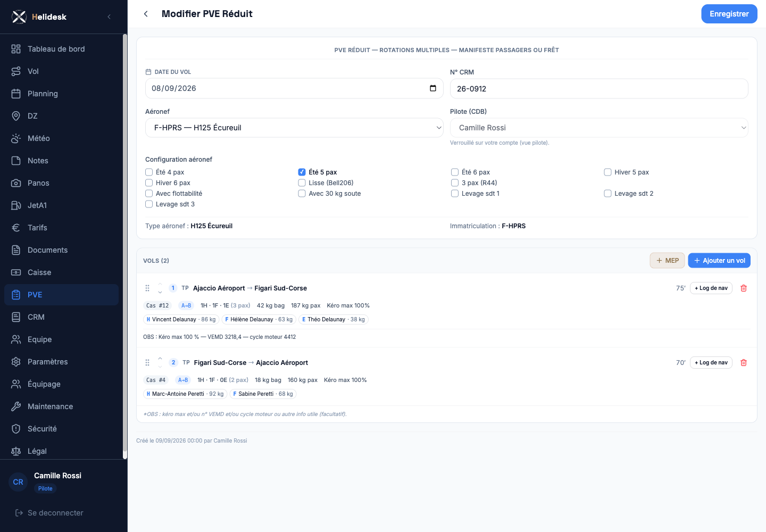
Task: Collapse the Helidesk sidebar with the chevron
Action: 109,17
